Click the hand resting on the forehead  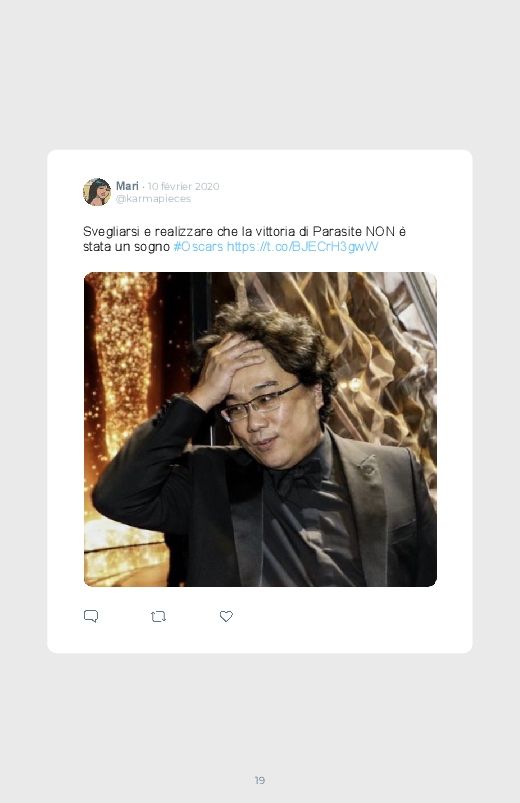coord(228,369)
